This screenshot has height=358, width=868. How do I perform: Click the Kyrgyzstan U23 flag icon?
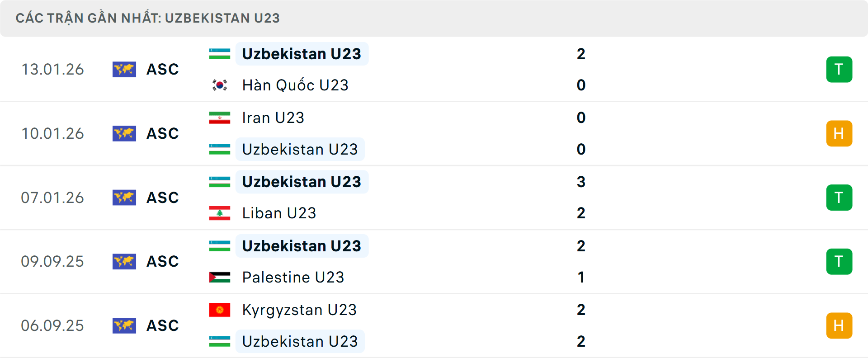coord(220,310)
